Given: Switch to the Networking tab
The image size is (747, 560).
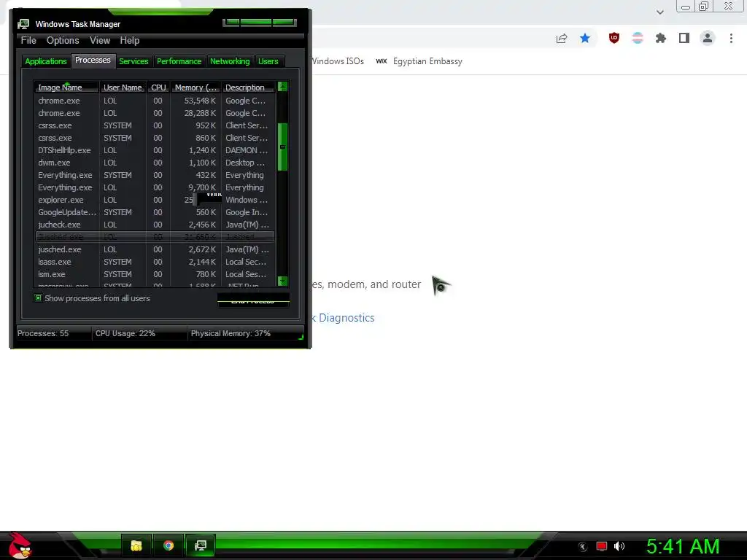Looking at the screenshot, I should coord(230,61).
